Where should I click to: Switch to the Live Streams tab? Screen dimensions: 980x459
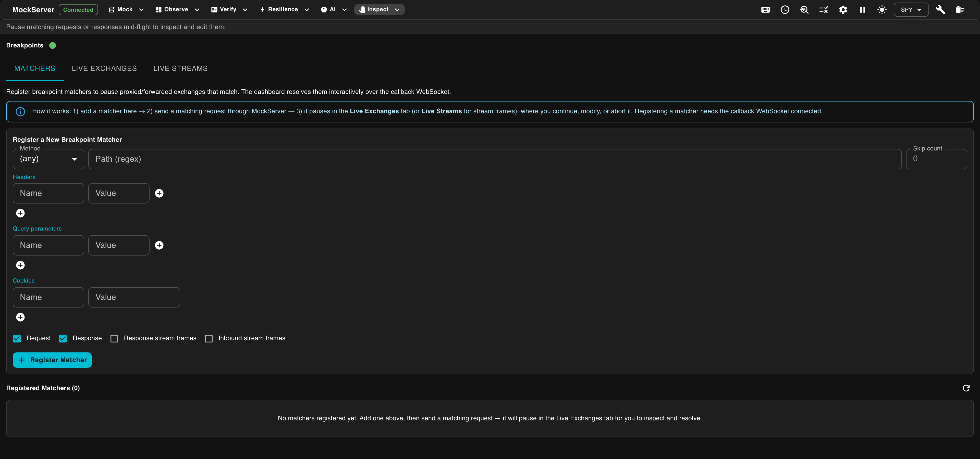pyautogui.click(x=180, y=68)
